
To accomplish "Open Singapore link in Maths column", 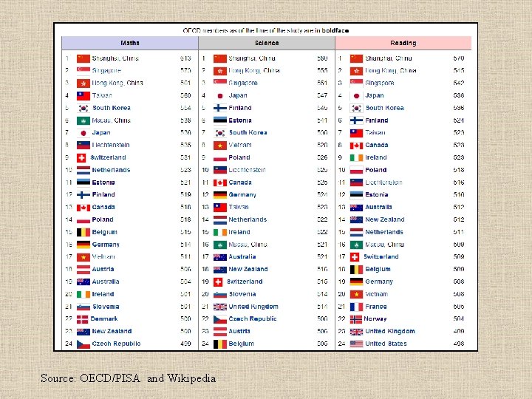I will click(x=106, y=71).
